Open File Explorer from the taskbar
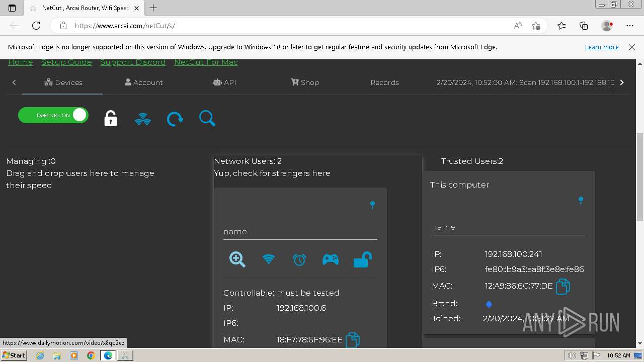The image size is (644, 362). pyautogui.click(x=57, y=355)
